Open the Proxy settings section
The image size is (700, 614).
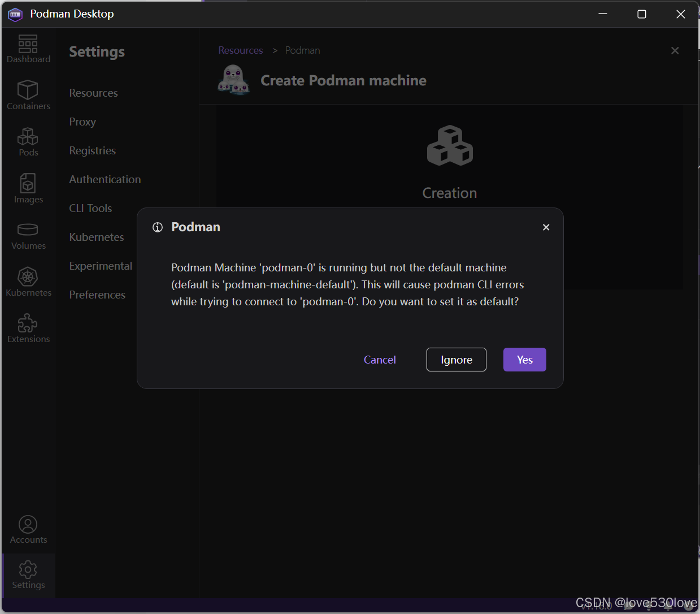coord(82,122)
